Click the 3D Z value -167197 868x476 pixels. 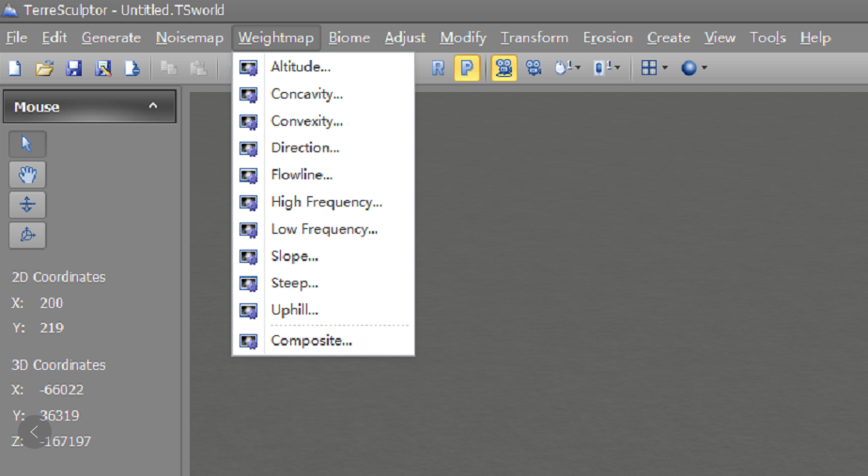point(65,441)
